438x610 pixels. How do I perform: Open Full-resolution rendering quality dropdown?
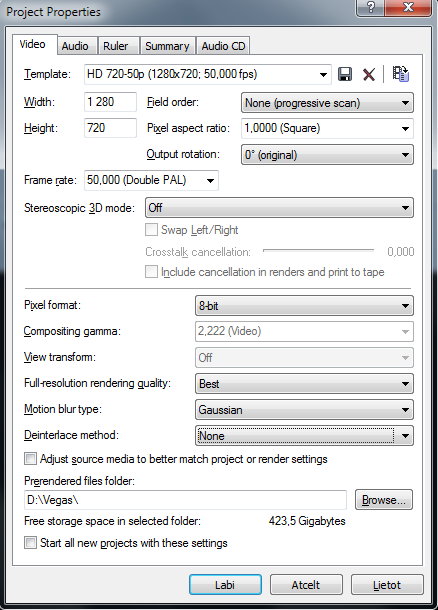tap(304, 384)
